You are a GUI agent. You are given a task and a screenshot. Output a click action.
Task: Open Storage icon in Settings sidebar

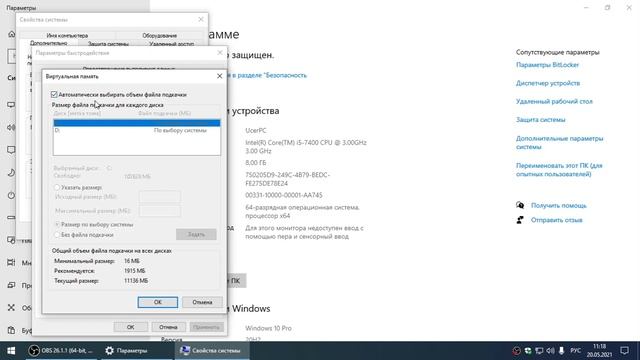tap(11, 218)
